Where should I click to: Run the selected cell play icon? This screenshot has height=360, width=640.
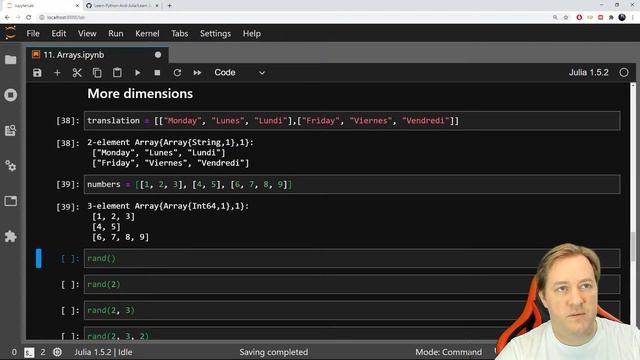(x=138, y=73)
